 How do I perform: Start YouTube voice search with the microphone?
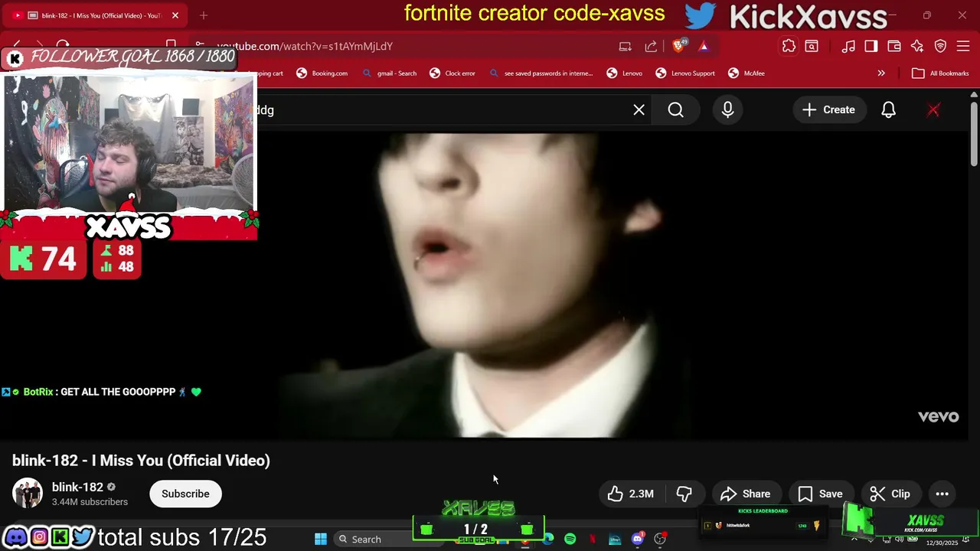tap(728, 110)
